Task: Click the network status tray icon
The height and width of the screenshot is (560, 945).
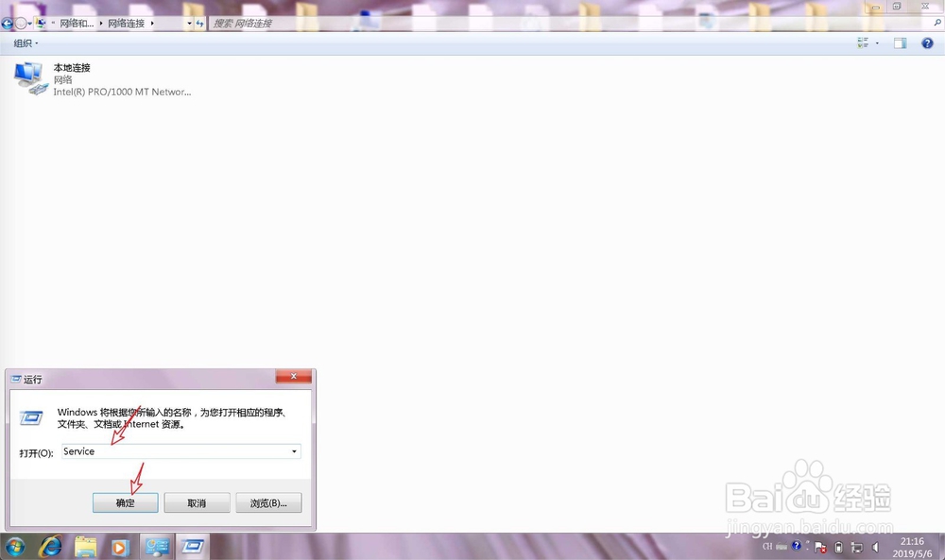Action: point(855,547)
